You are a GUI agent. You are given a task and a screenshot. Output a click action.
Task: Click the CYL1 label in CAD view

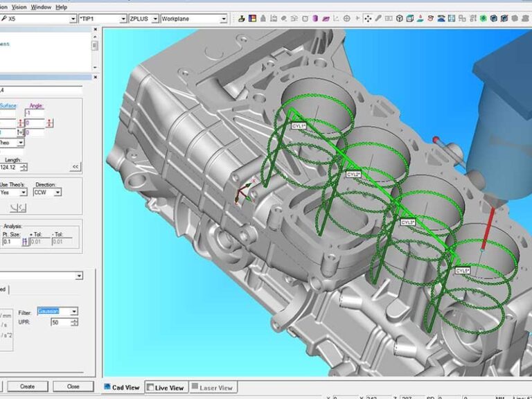298,126
